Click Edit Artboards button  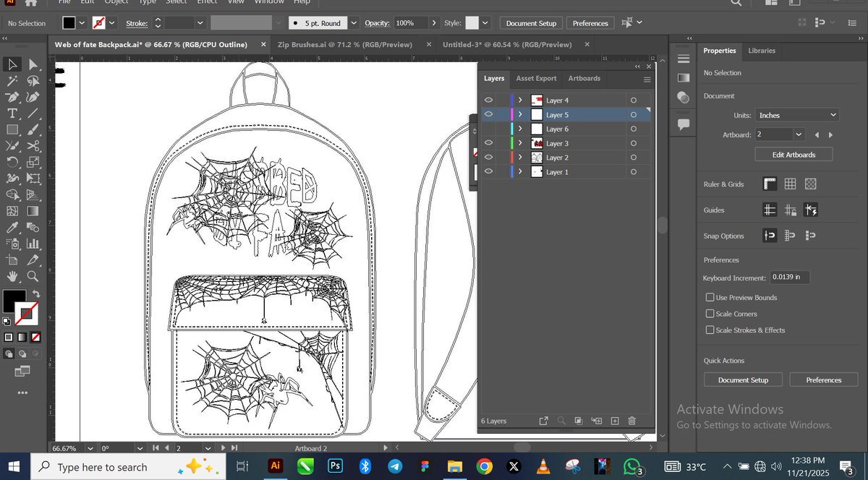point(793,155)
